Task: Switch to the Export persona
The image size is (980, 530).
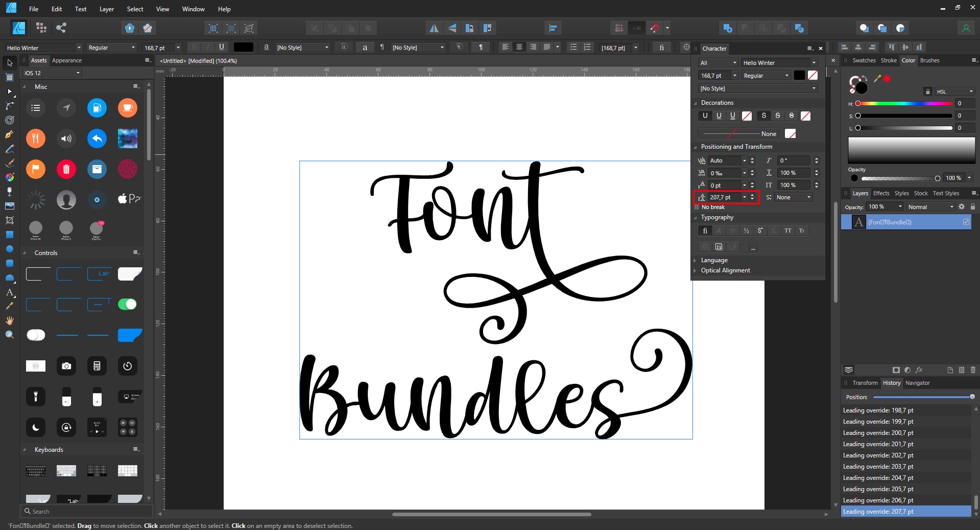Action: (x=61, y=28)
